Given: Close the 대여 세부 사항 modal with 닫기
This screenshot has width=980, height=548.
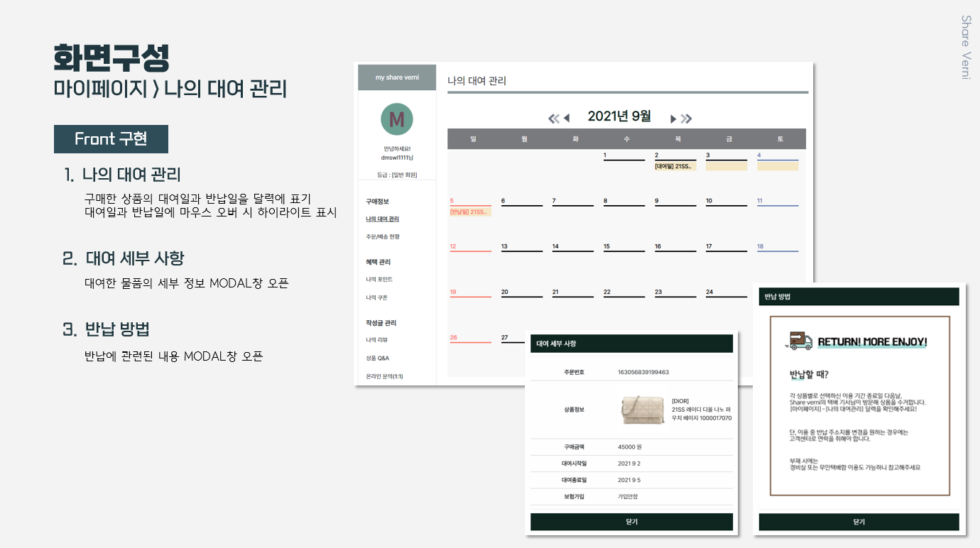Looking at the screenshot, I should [x=631, y=522].
